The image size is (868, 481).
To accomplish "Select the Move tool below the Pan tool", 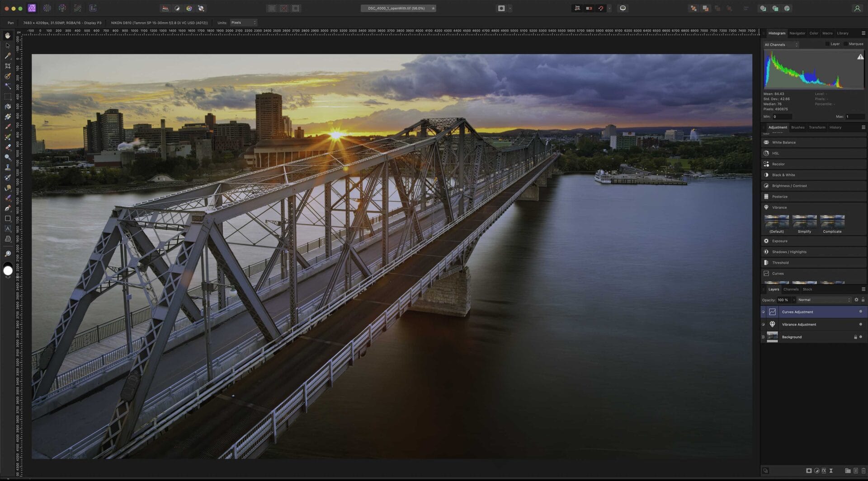I will 8,46.
